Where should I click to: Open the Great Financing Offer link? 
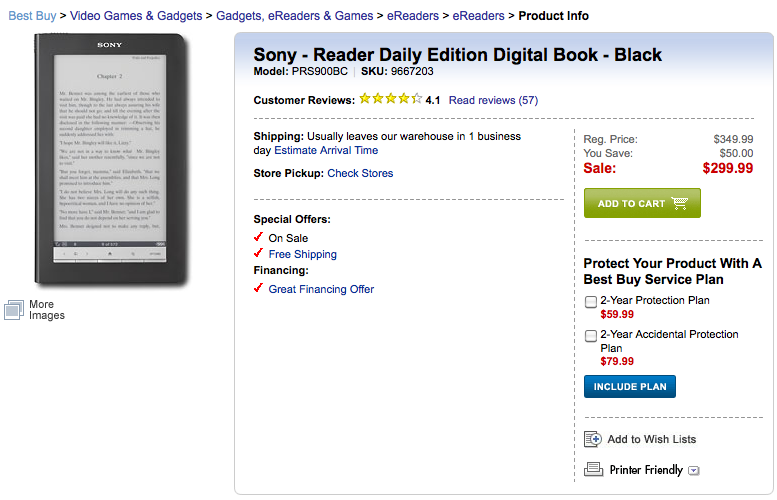click(321, 289)
